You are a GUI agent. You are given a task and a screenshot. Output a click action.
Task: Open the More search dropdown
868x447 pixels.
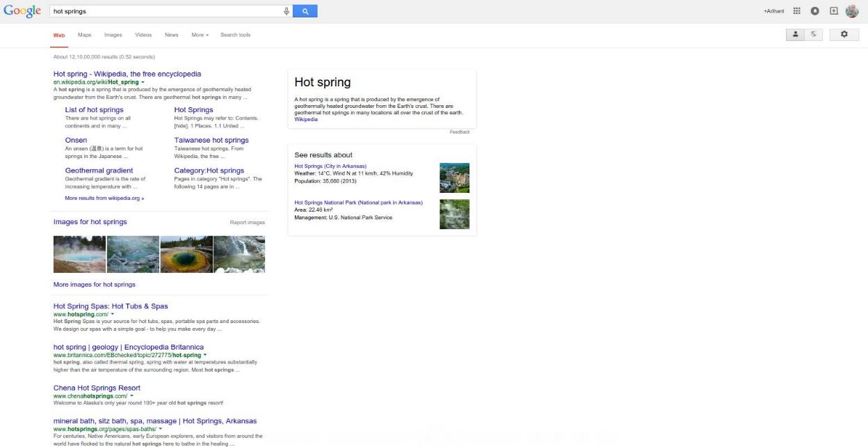[x=200, y=34]
